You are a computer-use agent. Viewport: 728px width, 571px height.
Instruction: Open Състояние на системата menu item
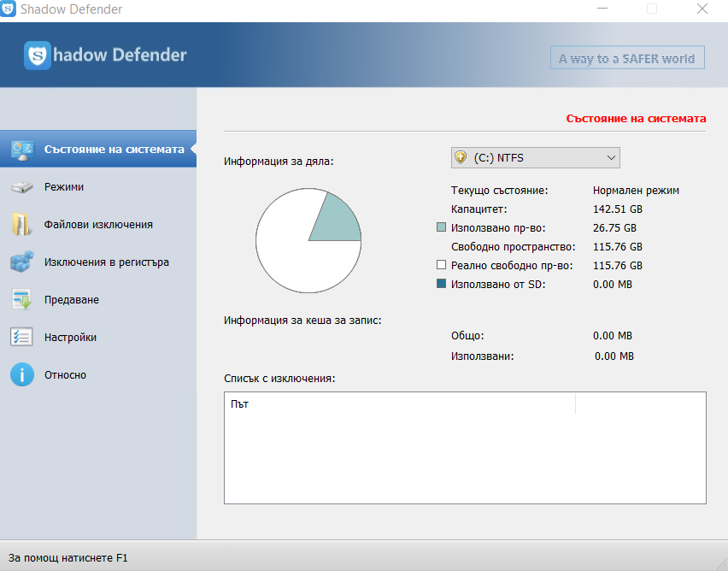coord(98,149)
